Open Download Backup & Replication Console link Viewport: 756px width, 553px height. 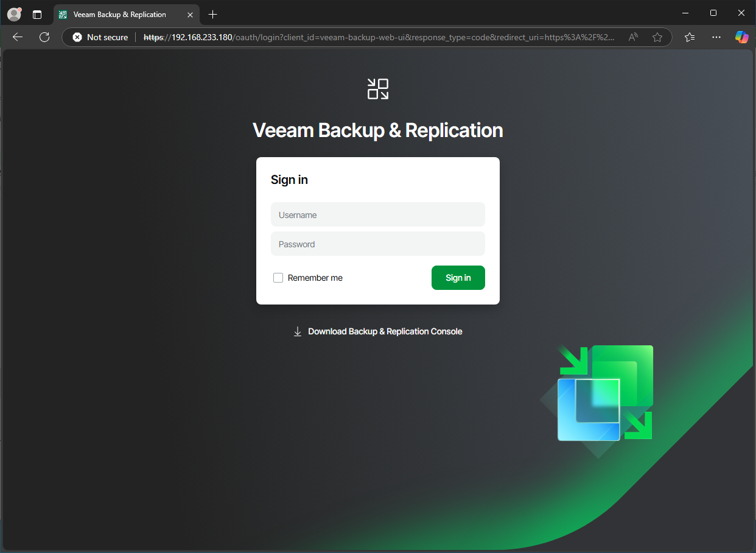pos(385,331)
